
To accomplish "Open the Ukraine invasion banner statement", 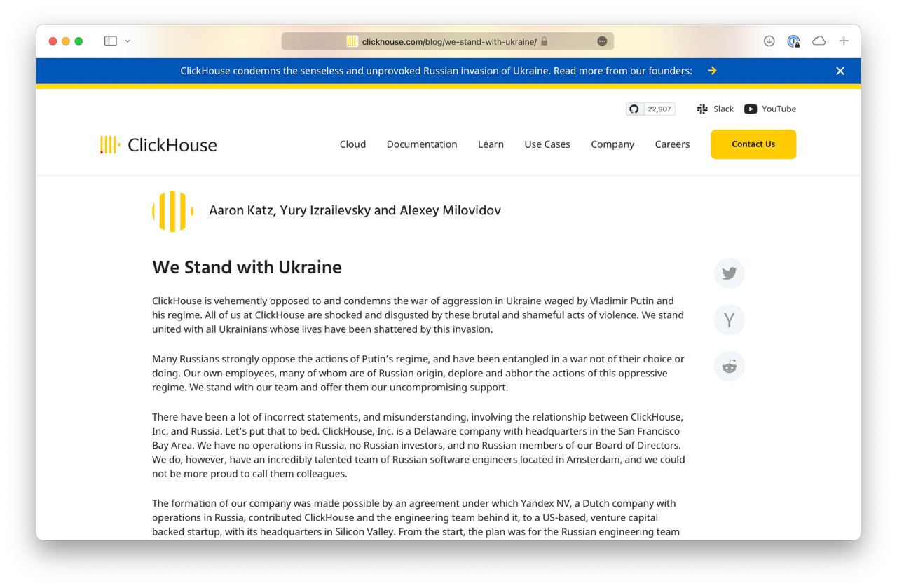I will point(436,71).
